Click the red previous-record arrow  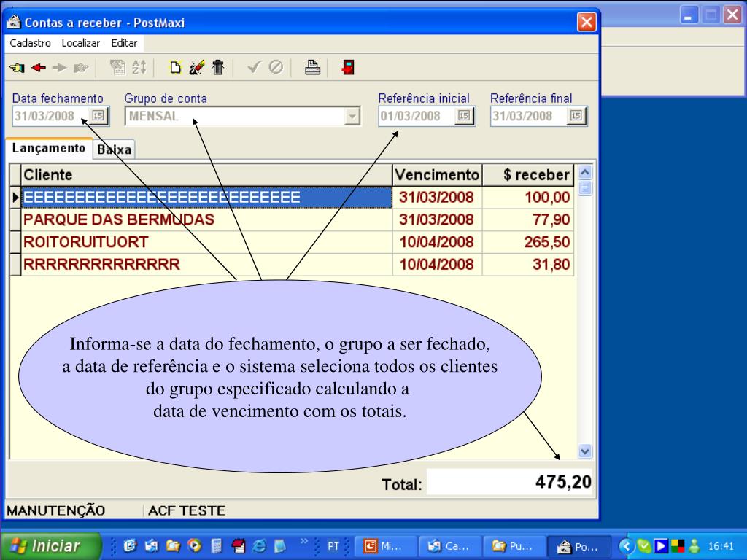[38, 68]
